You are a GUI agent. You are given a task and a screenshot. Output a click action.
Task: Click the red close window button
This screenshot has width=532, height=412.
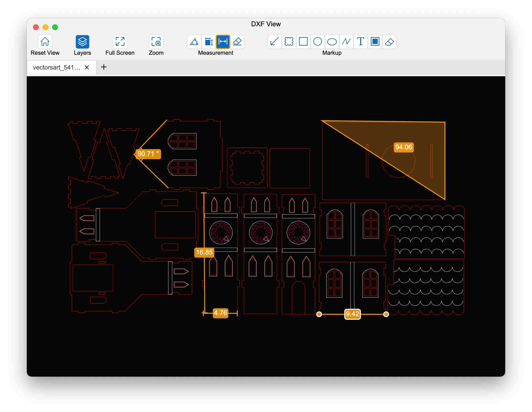click(36, 27)
